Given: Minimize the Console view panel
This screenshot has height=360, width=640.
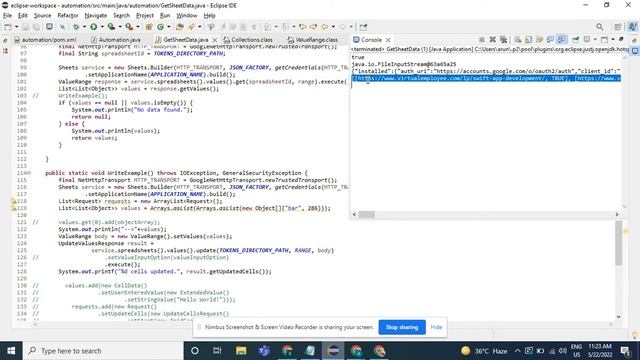Looking at the screenshot, I should point(621,40).
